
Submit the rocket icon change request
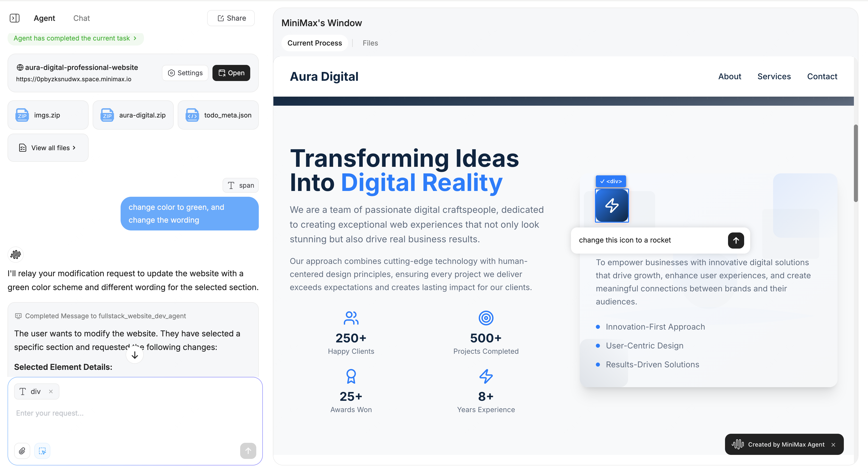click(736, 240)
